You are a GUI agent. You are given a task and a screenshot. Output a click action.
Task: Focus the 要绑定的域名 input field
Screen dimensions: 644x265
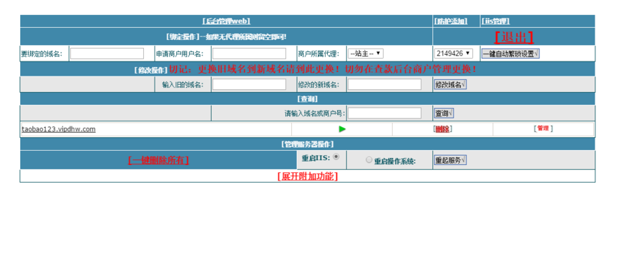107,54
